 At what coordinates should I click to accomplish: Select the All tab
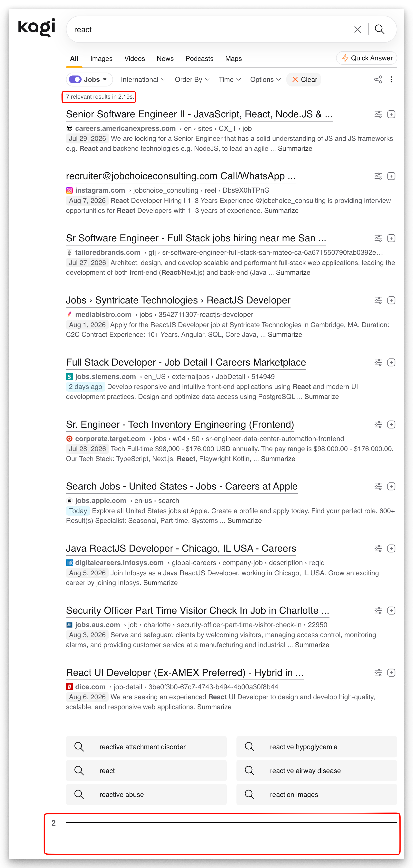pyautogui.click(x=74, y=59)
